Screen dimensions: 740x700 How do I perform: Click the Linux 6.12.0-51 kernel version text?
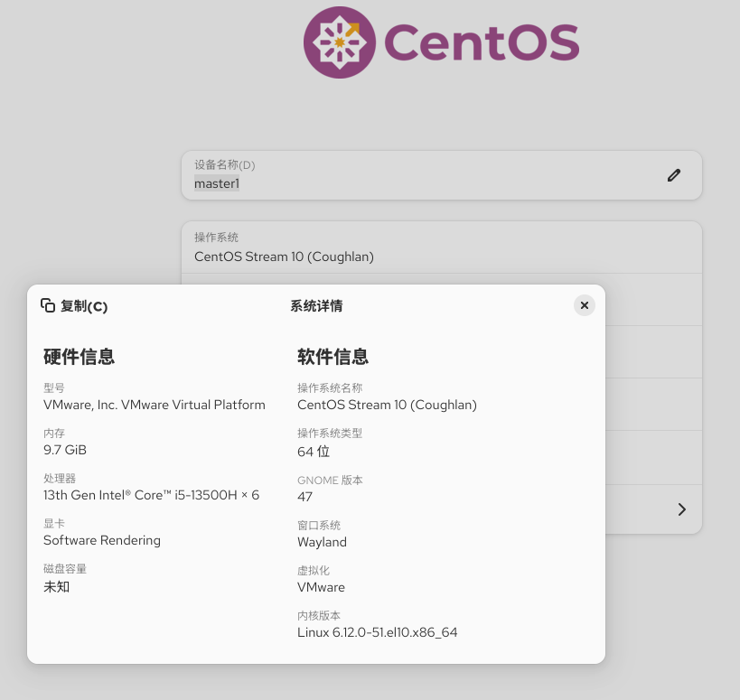point(377,632)
